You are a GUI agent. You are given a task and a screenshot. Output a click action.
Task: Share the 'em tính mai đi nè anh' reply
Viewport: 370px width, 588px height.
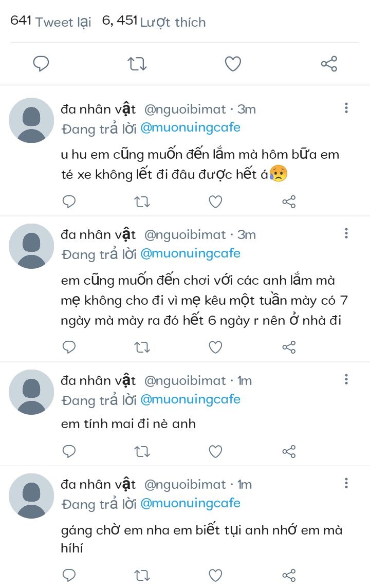click(x=289, y=451)
